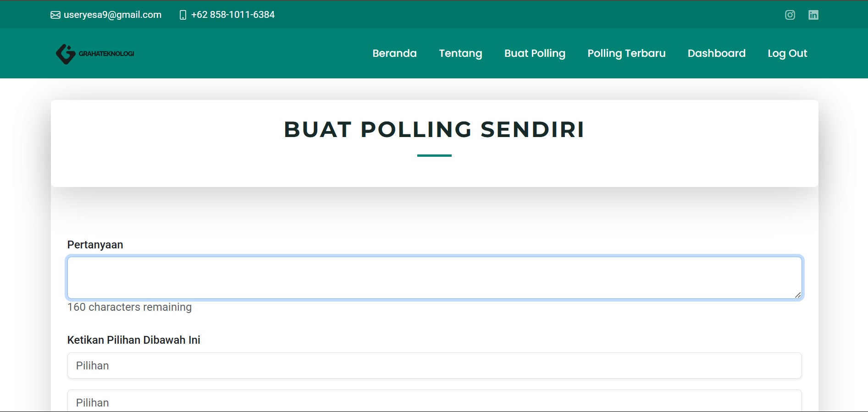Go to the Beranda page
Screen dimensions: 868x412
tap(394, 53)
